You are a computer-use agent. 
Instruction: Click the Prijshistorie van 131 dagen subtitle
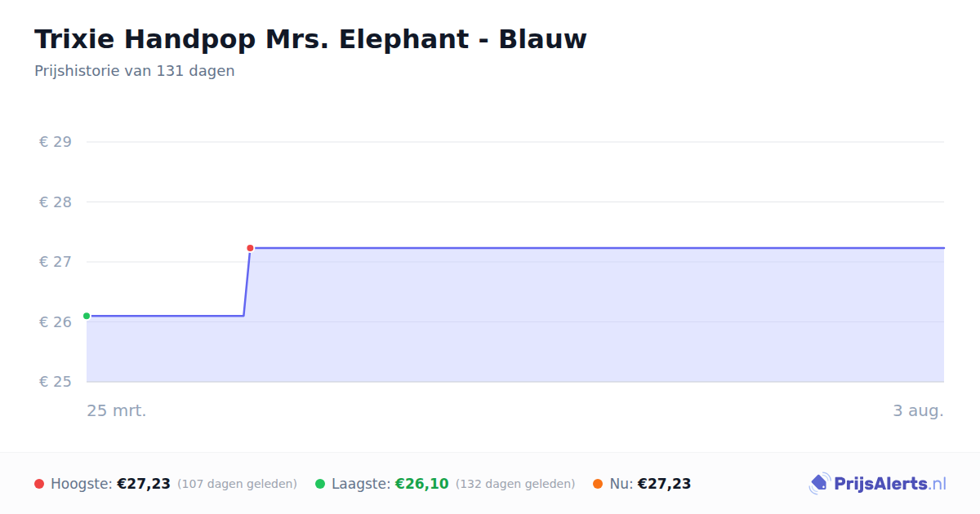click(x=135, y=71)
